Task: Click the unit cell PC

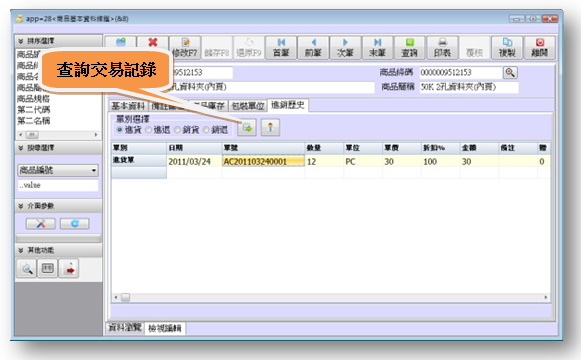Action: 363,161
